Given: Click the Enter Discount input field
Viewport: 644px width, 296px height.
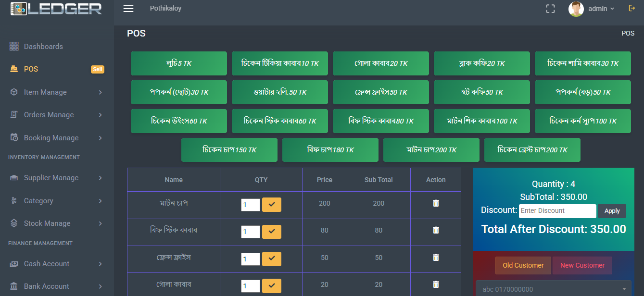Looking at the screenshot, I should (x=557, y=211).
